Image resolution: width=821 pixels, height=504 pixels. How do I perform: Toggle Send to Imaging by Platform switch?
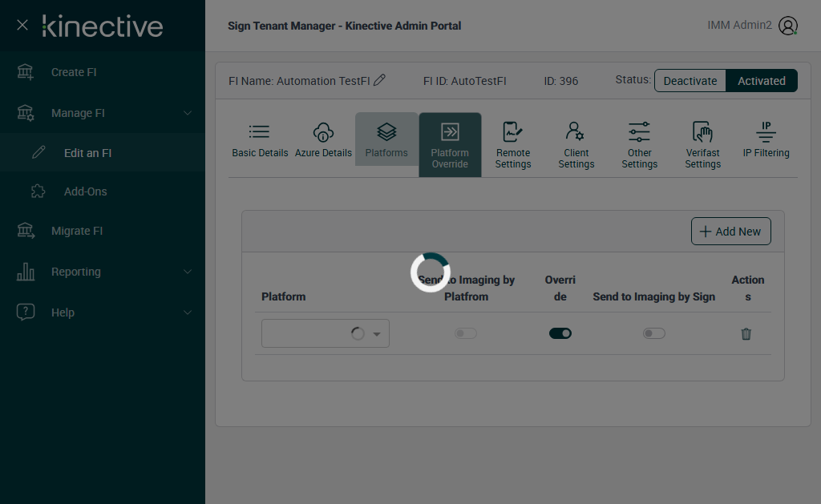(x=466, y=333)
